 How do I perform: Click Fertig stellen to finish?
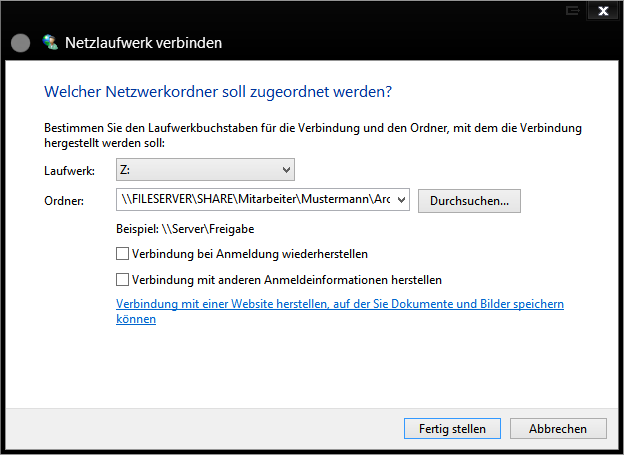click(452, 428)
